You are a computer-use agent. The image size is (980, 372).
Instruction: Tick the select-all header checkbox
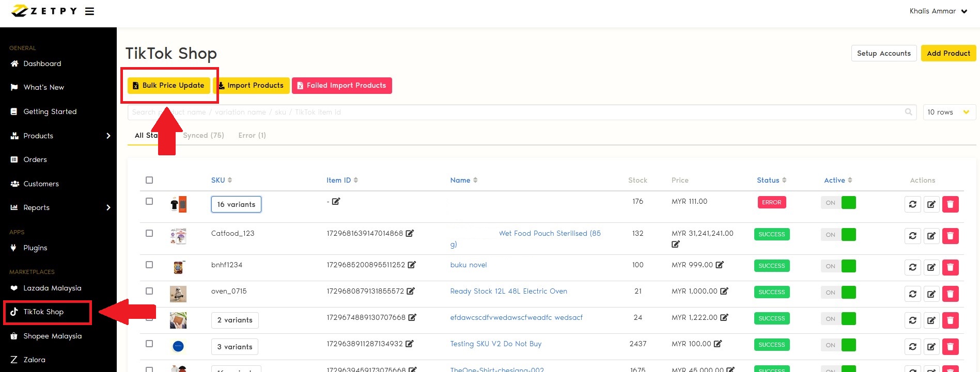tap(149, 180)
